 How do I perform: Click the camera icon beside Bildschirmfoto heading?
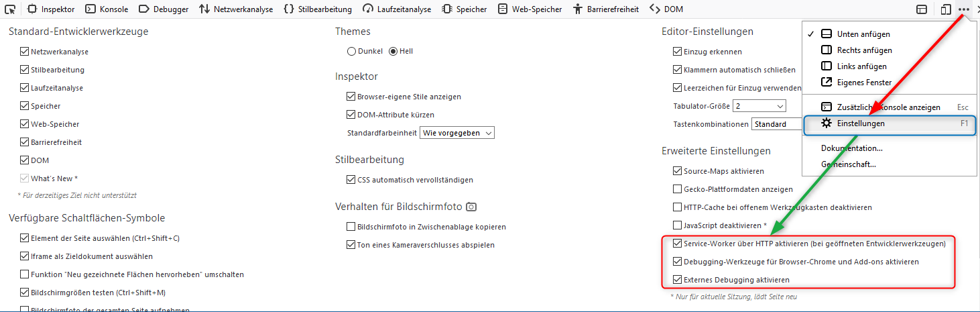tap(471, 206)
